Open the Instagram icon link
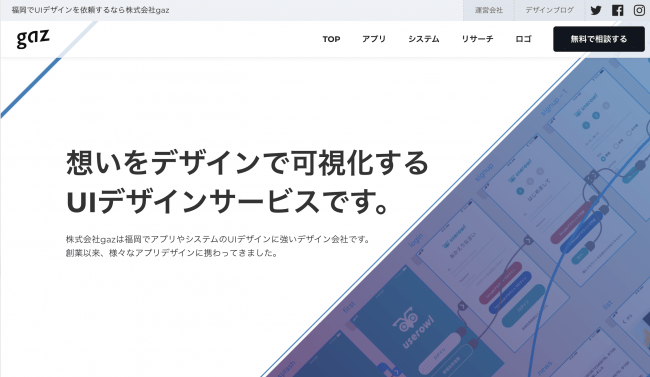Screen dimensions: 650x377 click(639, 10)
